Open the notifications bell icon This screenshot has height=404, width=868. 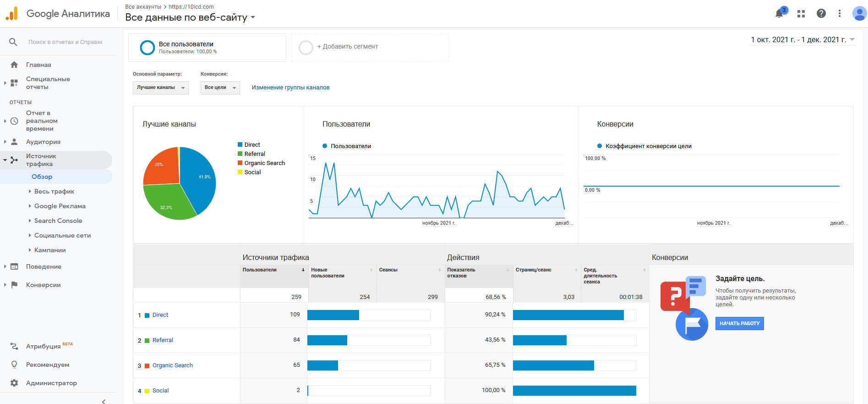click(779, 14)
